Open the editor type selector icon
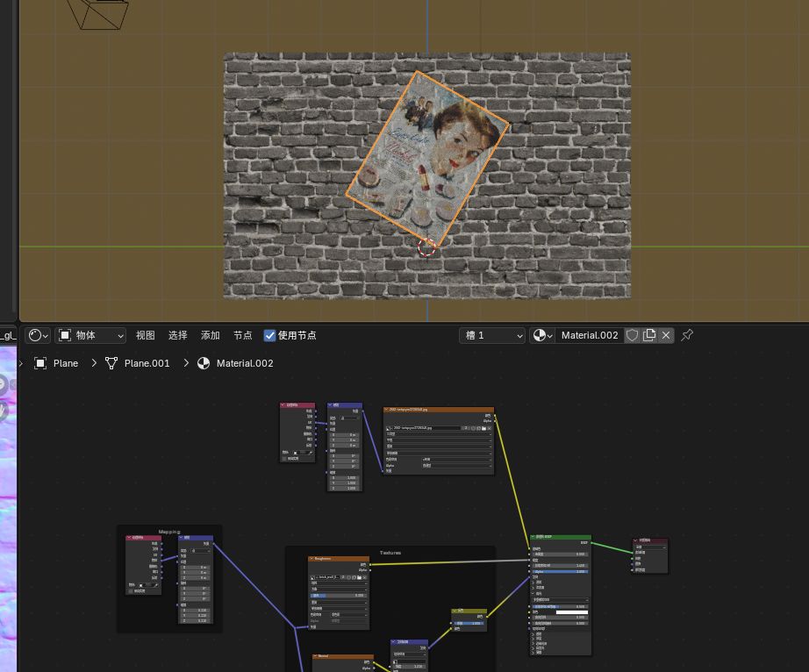Screen dimensions: 809x672 [x=38, y=336]
